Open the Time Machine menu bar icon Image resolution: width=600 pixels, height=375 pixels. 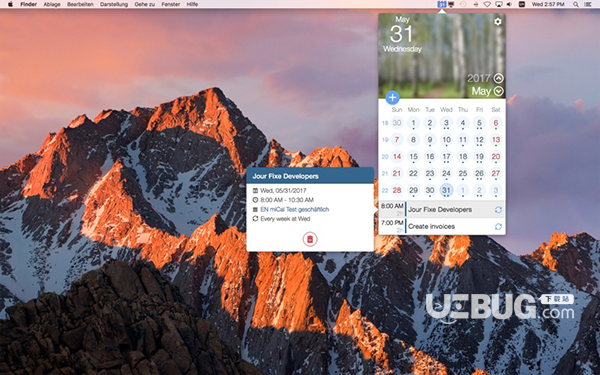[x=463, y=4]
